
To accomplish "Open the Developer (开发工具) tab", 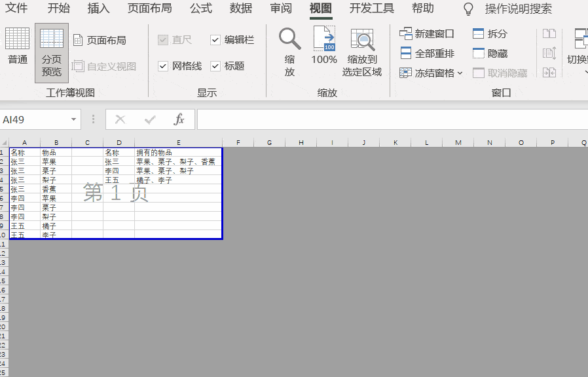I will pyautogui.click(x=372, y=9).
